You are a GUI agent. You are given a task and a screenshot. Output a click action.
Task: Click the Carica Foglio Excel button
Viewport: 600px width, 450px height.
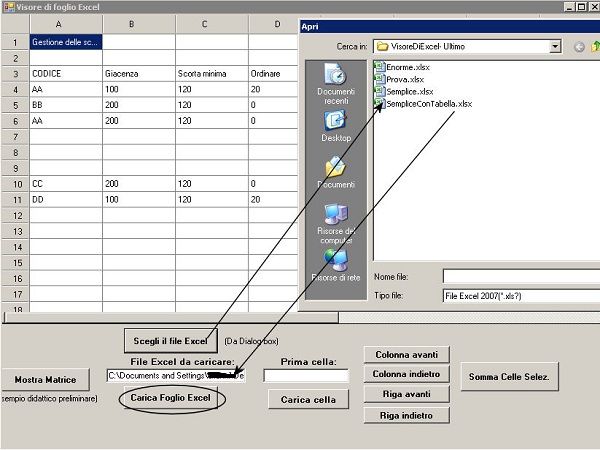coord(173,398)
